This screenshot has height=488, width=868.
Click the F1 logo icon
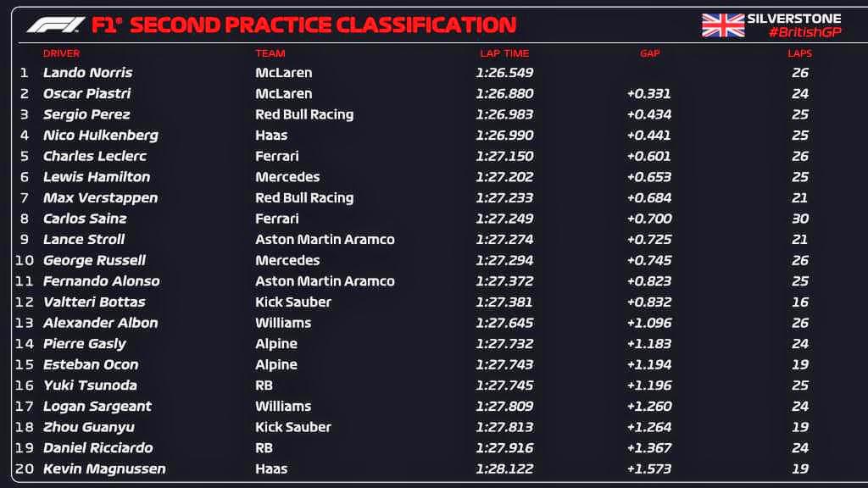tap(56, 25)
